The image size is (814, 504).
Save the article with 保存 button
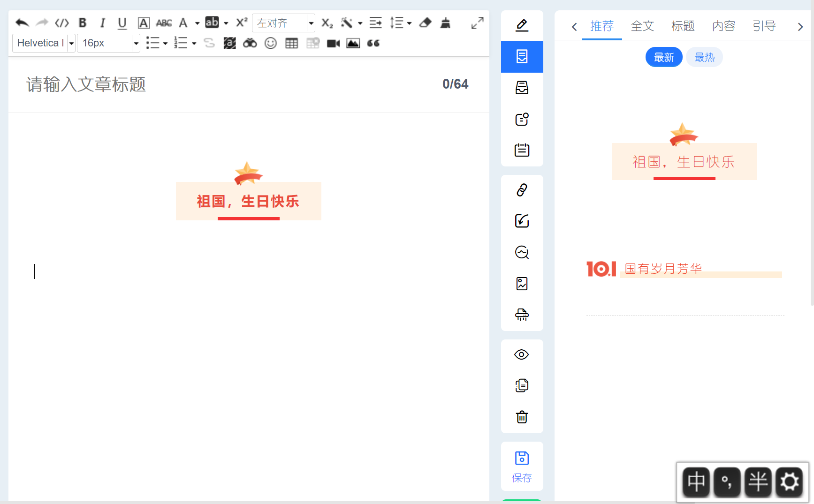[x=522, y=466]
